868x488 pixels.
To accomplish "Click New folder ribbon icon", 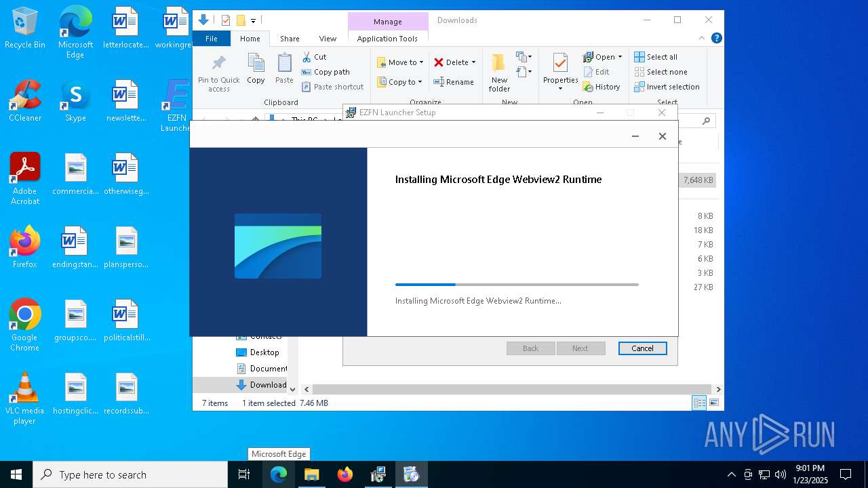I will (499, 73).
